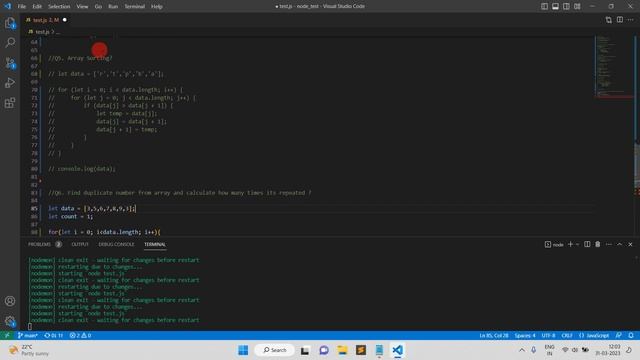
Task: Open the launch profile dropdown arrow
Action: click(x=577, y=244)
